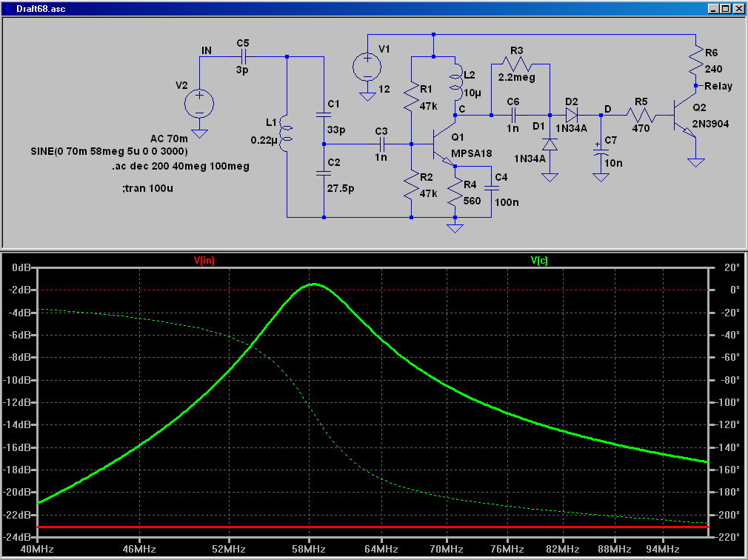Select capacitor C5 symbol
Screen dimensions: 748x560
[x=244, y=57]
